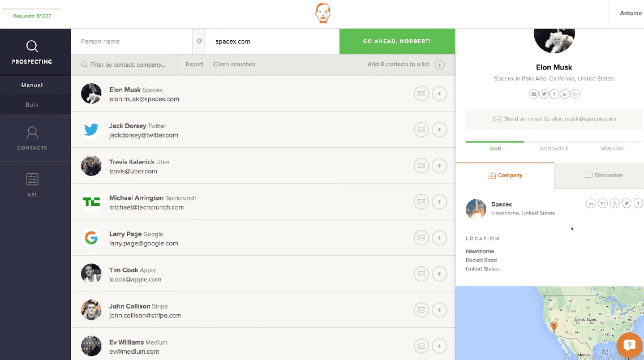This screenshot has height=360, width=644.
Task: Open the API section in the sidebar
Action: pos(32,185)
